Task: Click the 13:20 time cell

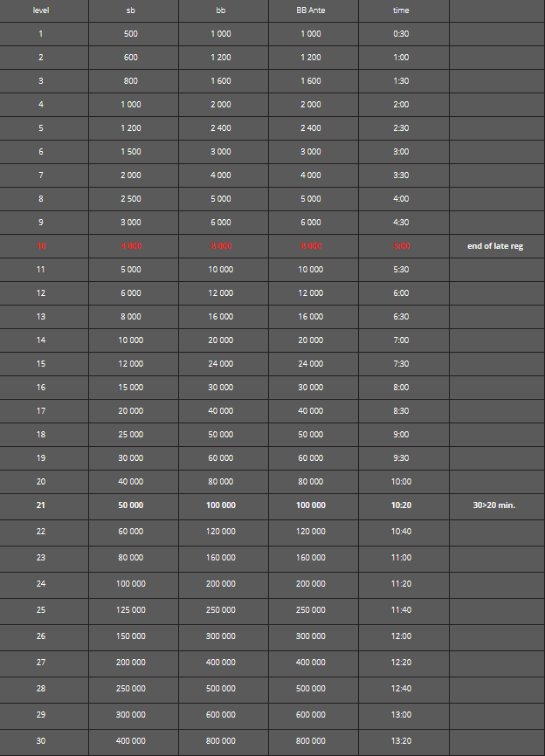Action: (x=401, y=740)
